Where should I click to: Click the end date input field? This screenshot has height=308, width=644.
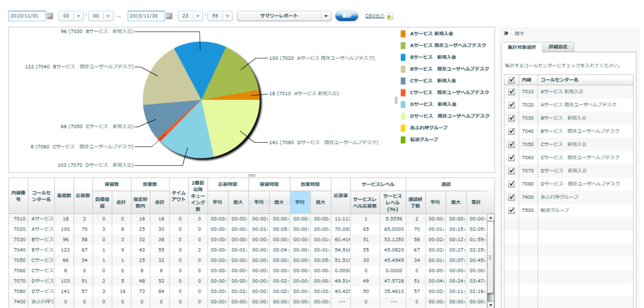click(146, 16)
